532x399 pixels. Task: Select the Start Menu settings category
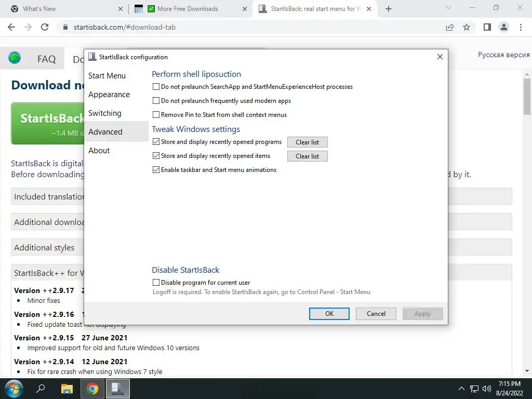click(116, 76)
